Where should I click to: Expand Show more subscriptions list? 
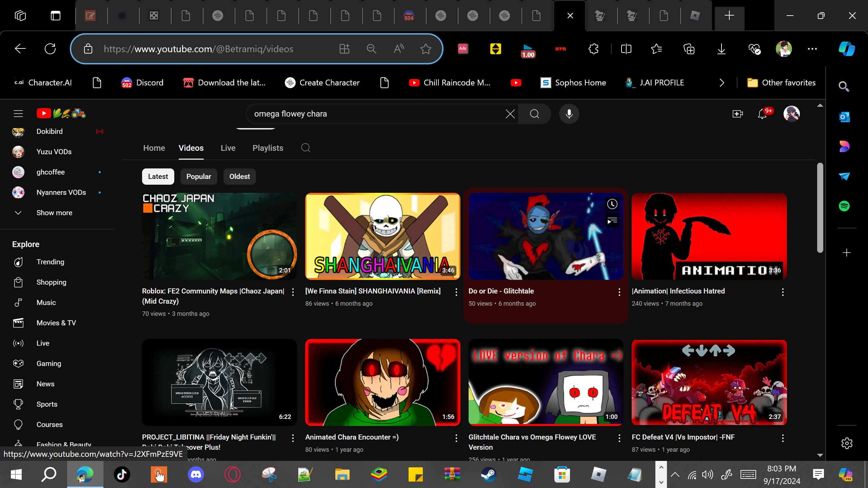[x=54, y=213]
